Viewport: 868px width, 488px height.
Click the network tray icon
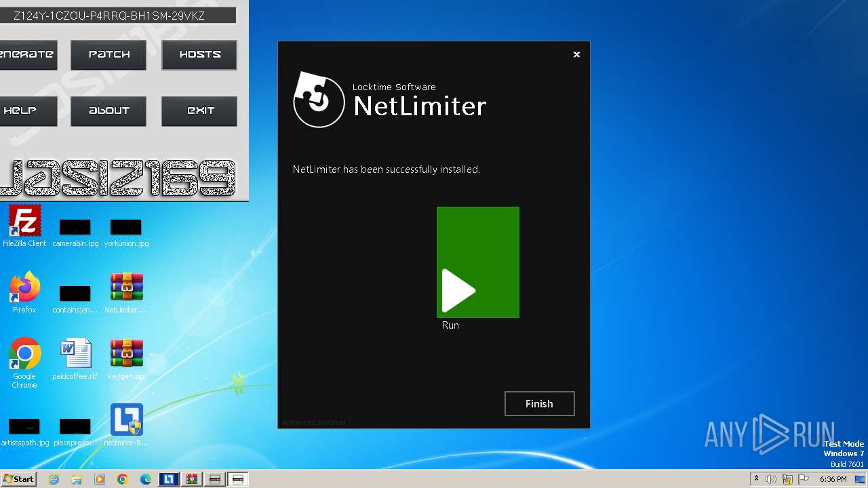coord(787,479)
